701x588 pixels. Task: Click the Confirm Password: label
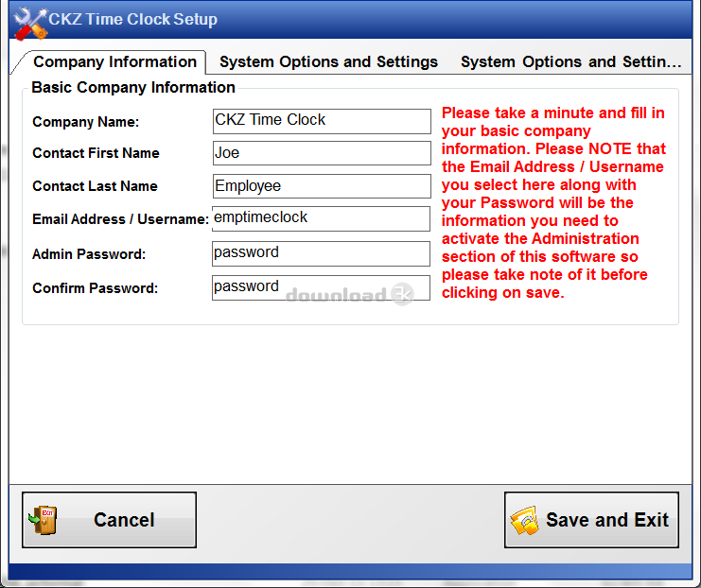click(x=96, y=288)
